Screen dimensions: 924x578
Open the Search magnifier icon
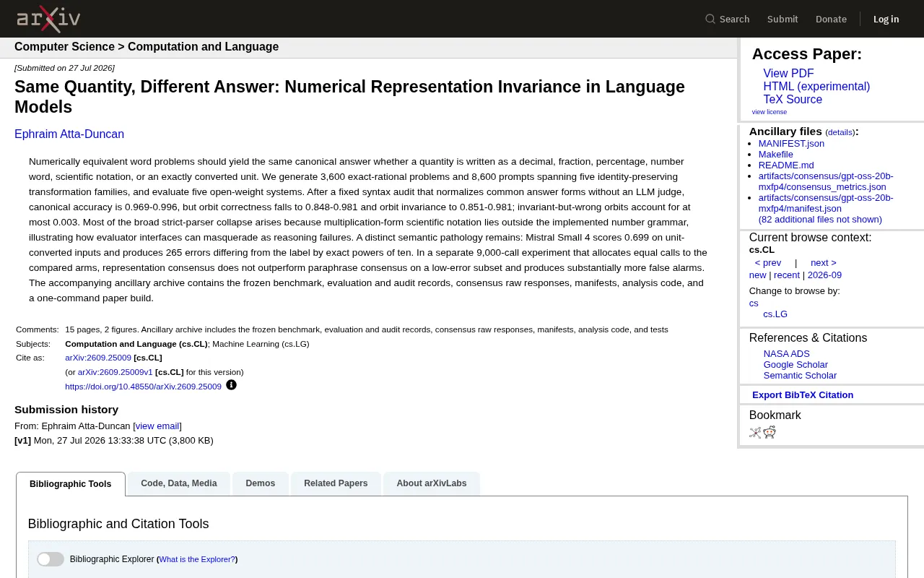pyautogui.click(x=710, y=19)
